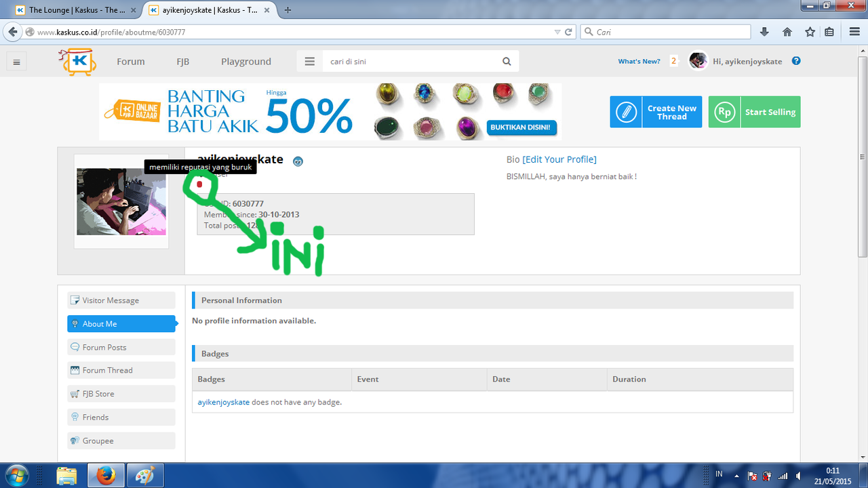Select the ayikenjoyskate | Kaskus tab
The image size is (868, 488).
(210, 10)
